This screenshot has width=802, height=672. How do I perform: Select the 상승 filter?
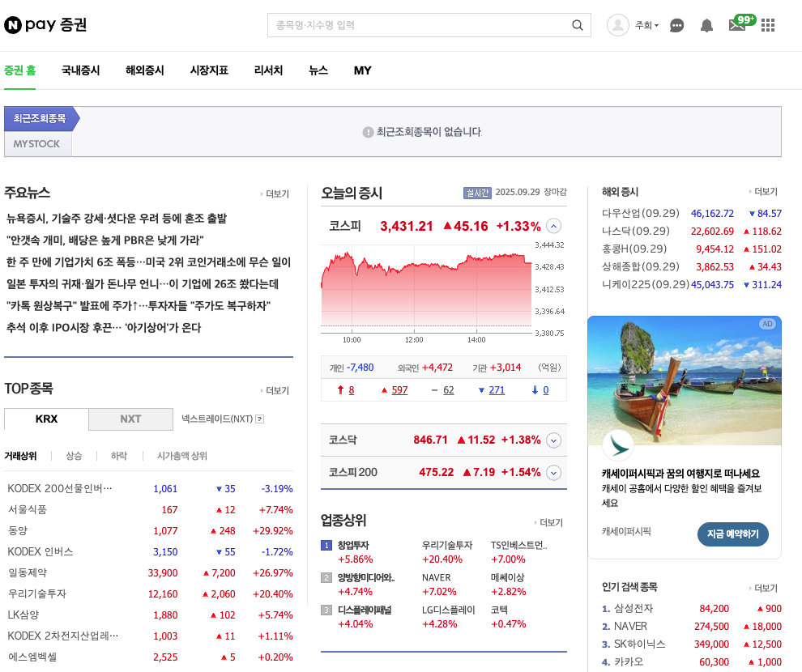click(74, 456)
